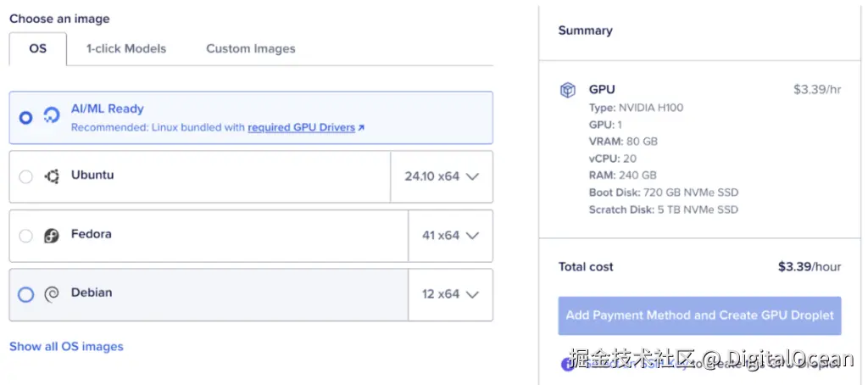Switch to the Custom Images tab

(251, 48)
